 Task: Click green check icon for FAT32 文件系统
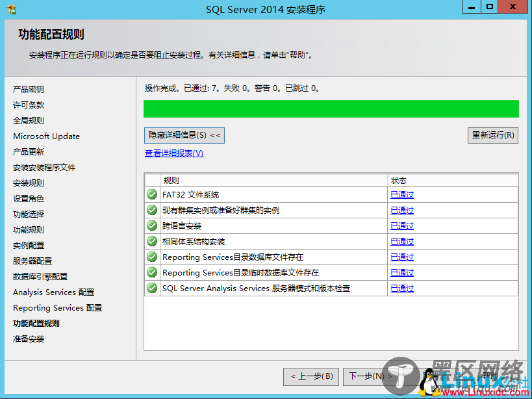(x=152, y=194)
